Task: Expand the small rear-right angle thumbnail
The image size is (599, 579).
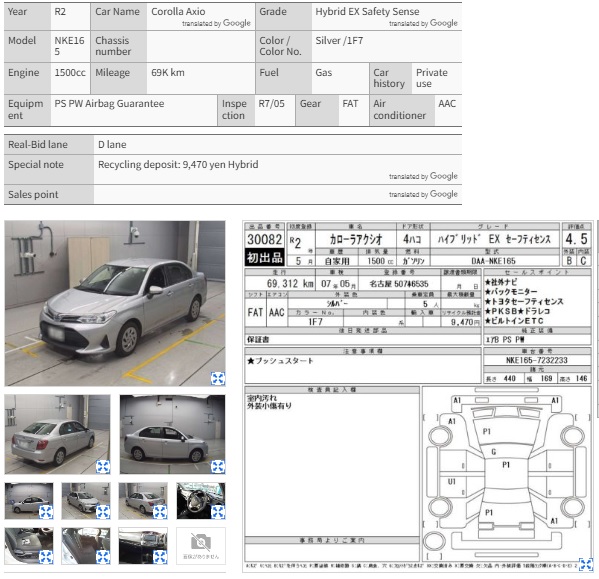Action: 160,512
